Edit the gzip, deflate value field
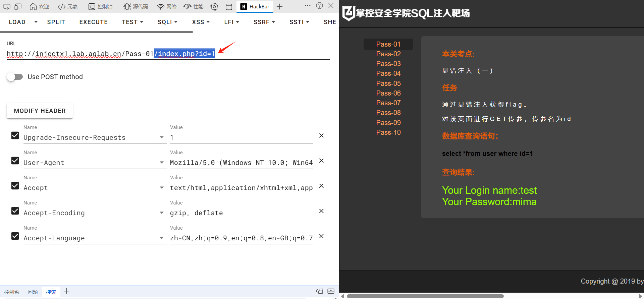This screenshot has width=644, height=299. [241, 213]
